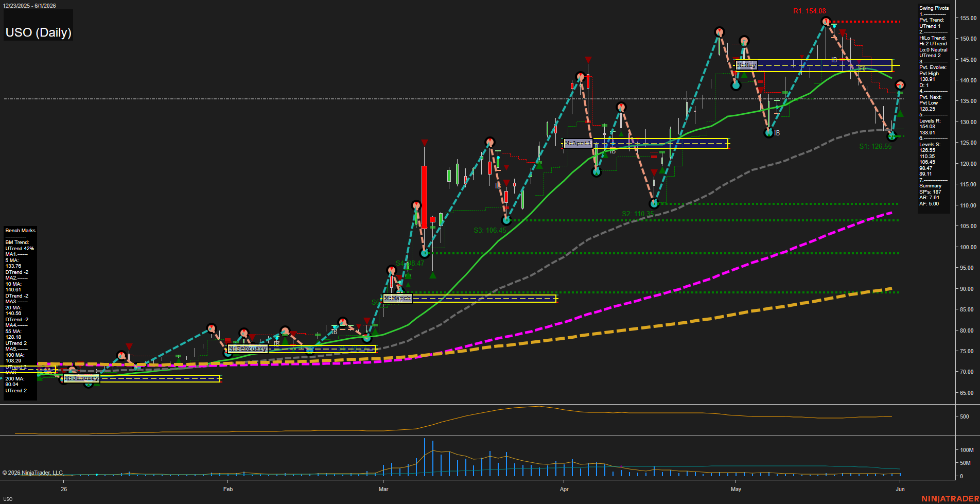Click the May label on time axis
The width and height of the screenshot is (980, 504).
tap(736, 489)
